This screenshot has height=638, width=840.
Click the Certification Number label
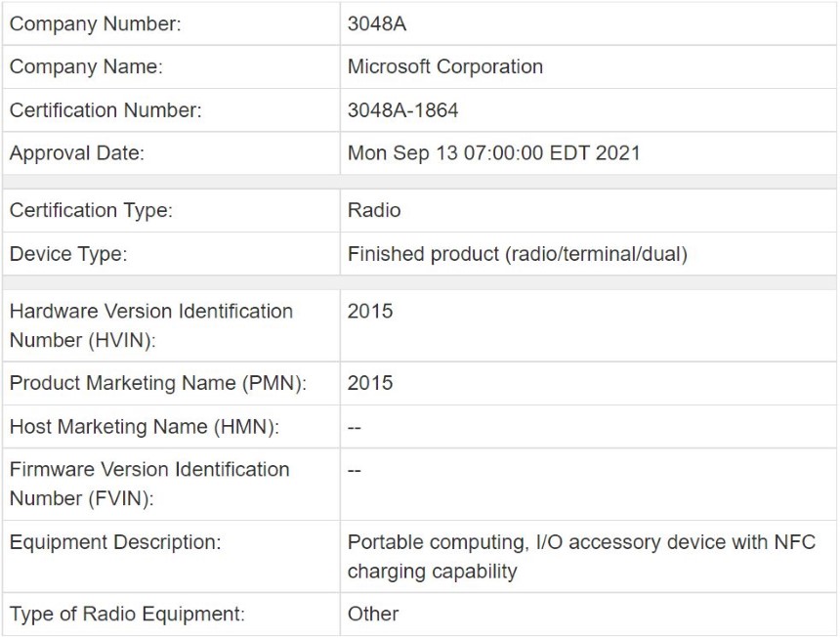105,109
